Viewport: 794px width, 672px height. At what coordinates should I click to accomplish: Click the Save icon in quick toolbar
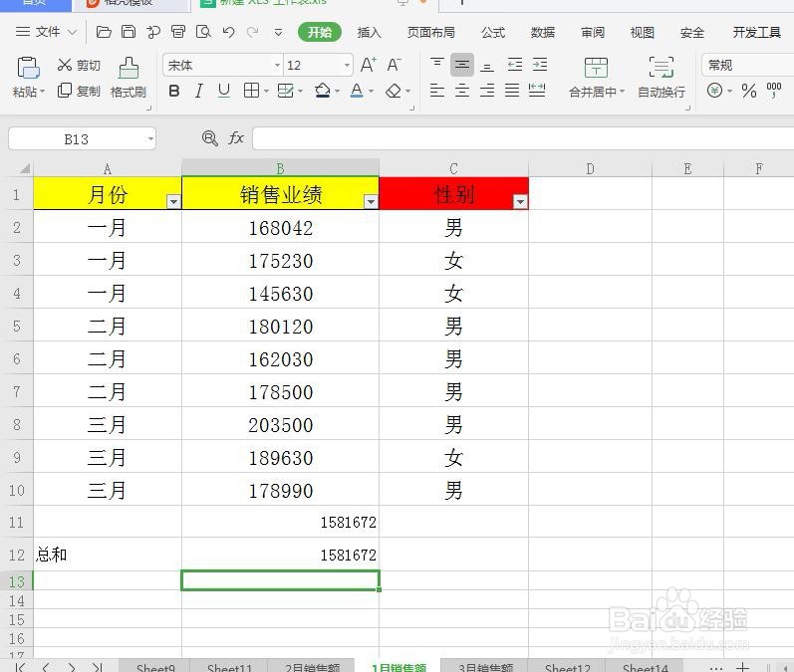[129, 32]
